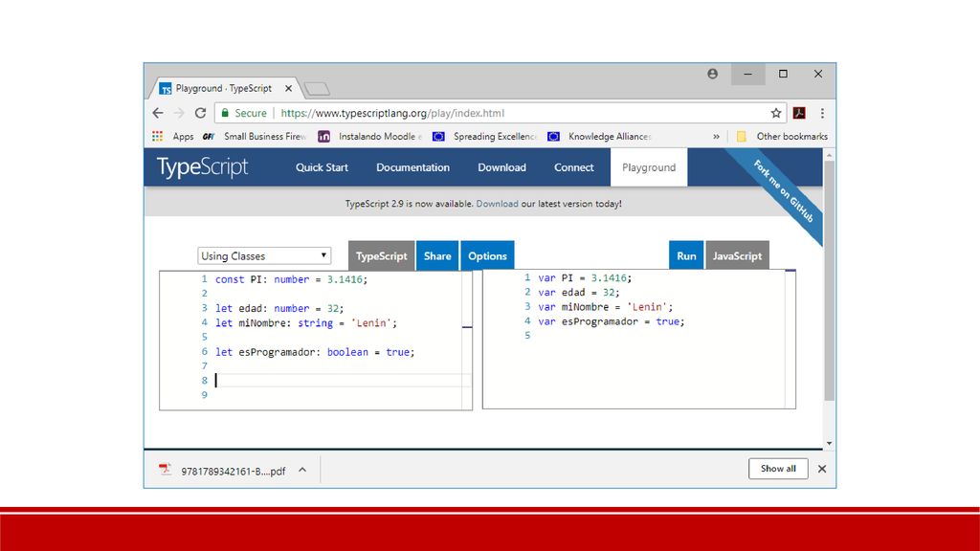Click the Download link in the banner

point(497,204)
